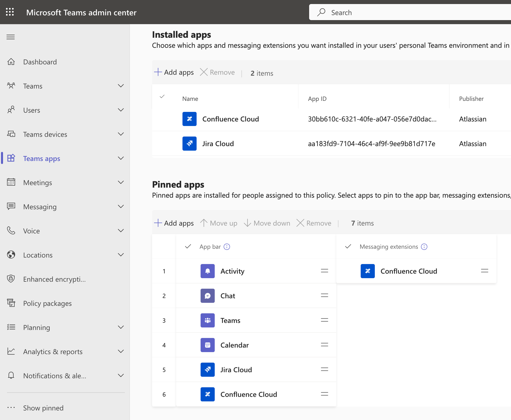Toggle the Messaging extensions column checkbox
The height and width of the screenshot is (420, 511).
tap(348, 246)
